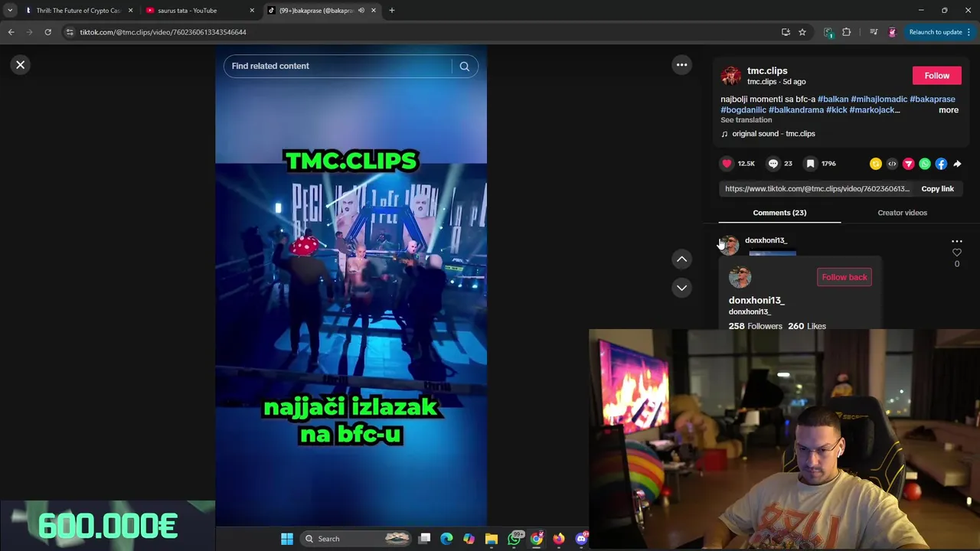View site information icon in address bar
Image resolution: width=980 pixels, height=551 pixels.
coord(70,32)
